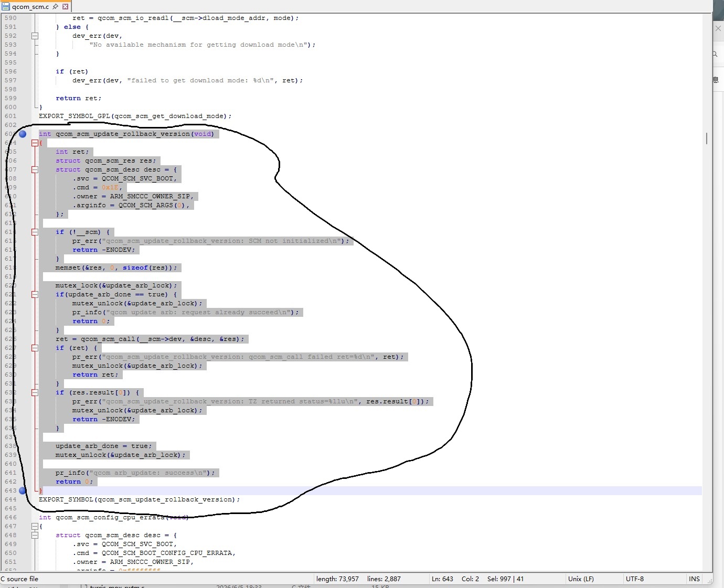The height and width of the screenshot is (588, 724).
Task: Close the right side panel with X
Action: (x=718, y=28)
